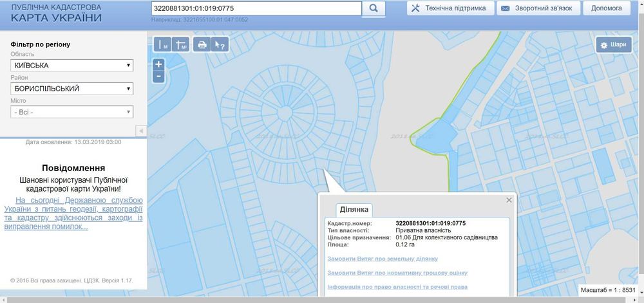Screen dimensions: 644x303
Task: Open Технічна підтримка
Action: 450,8
